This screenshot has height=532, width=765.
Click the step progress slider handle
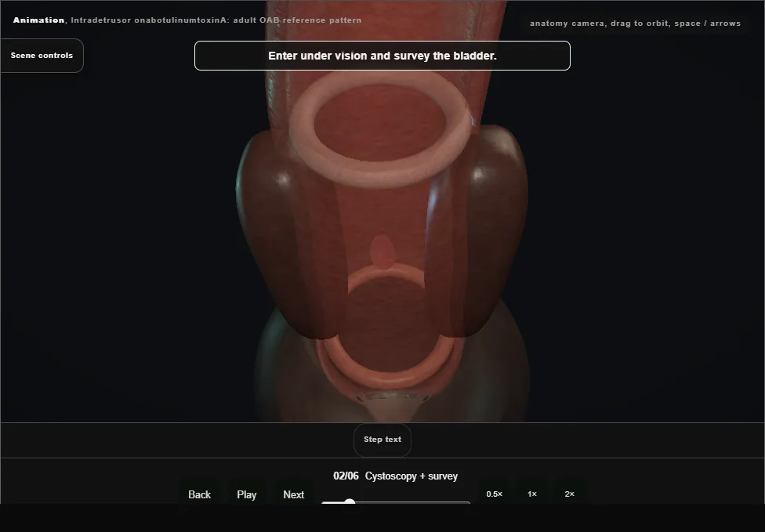(350, 502)
